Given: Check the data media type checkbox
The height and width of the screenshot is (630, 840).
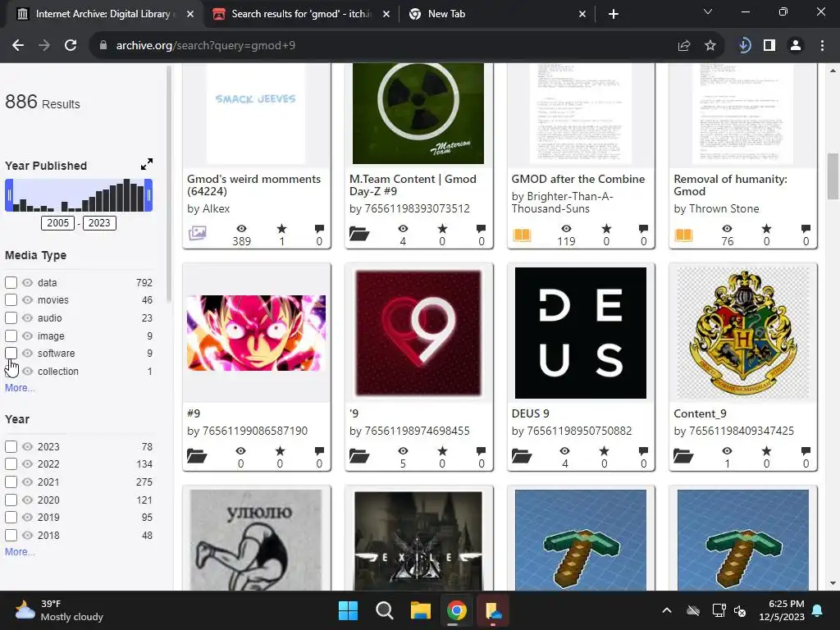Looking at the screenshot, I should coord(11,282).
